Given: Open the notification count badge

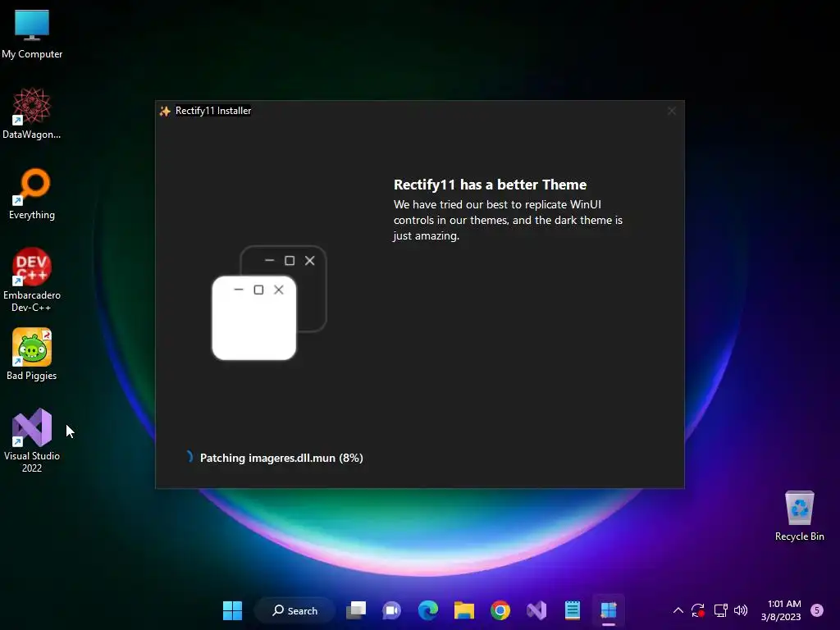Looking at the screenshot, I should 817,610.
